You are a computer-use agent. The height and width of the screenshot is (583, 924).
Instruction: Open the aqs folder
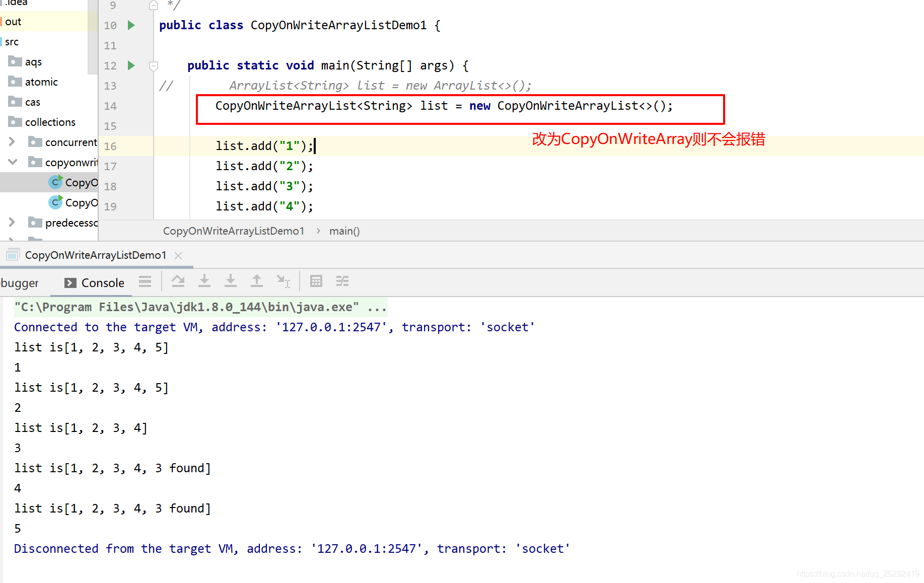point(33,62)
